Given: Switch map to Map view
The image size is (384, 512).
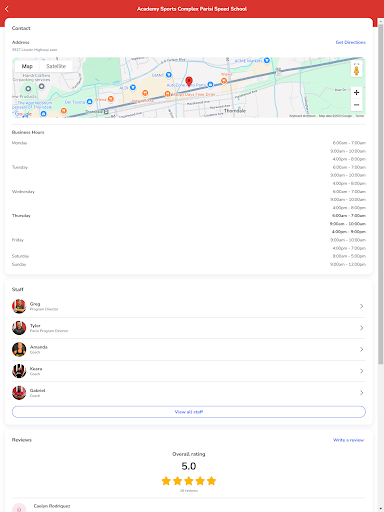Looking at the screenshot, I should [27, 66].
